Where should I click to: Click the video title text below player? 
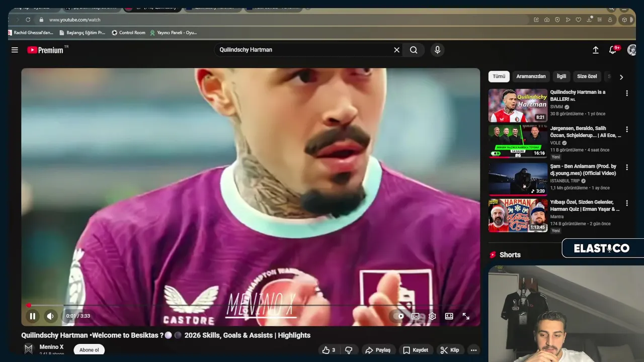[166, 335]
